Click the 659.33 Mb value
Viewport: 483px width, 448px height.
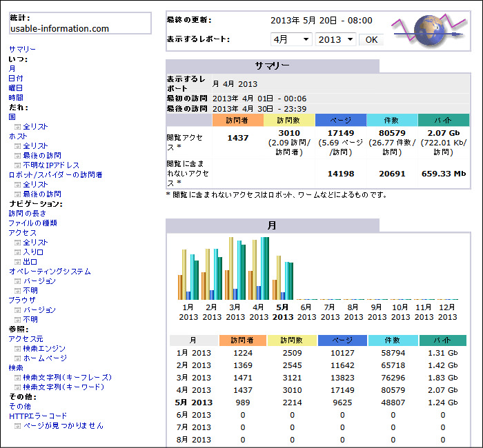[444, 174]
